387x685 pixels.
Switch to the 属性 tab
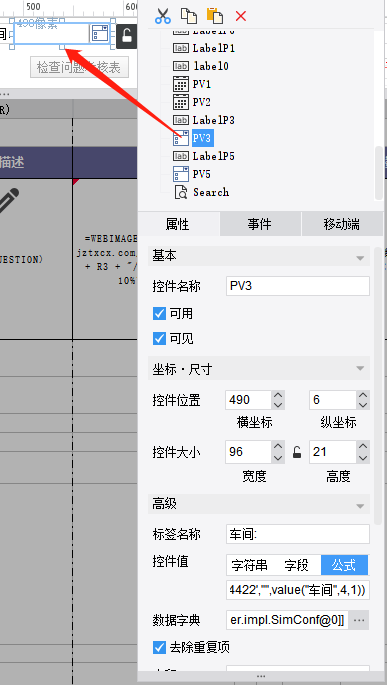click(x=178, y=224)
